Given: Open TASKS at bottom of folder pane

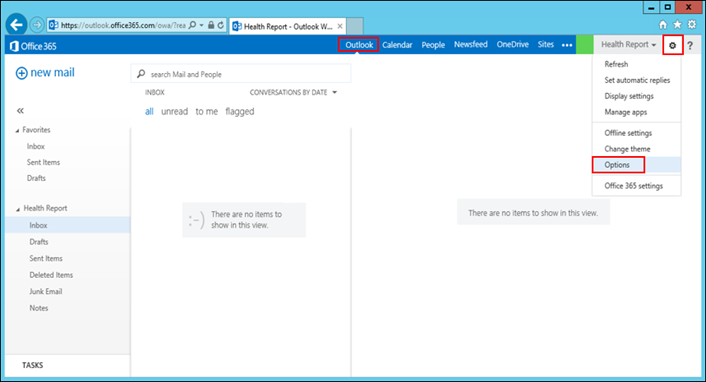Looking at the screenshot, I should pyautogui.click(x=32, y=365).
